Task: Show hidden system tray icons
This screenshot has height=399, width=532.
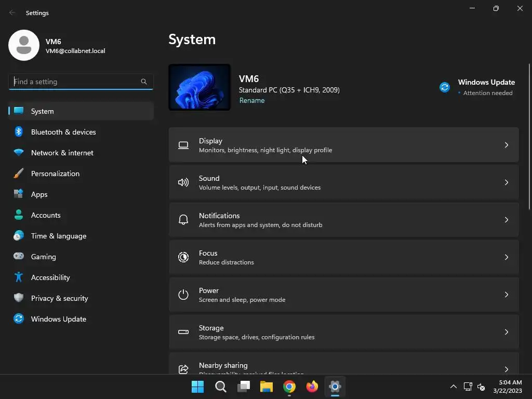Action: (x=453, y=387)
